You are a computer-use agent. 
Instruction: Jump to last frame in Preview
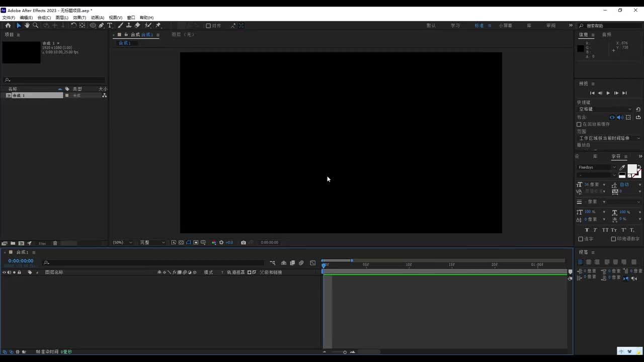(x=624, y=93)
